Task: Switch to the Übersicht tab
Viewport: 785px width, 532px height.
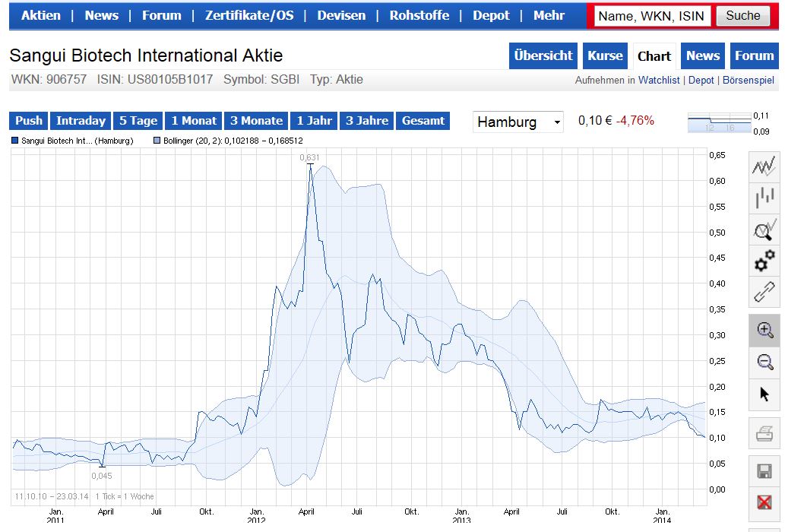Action: pos(543,55)
